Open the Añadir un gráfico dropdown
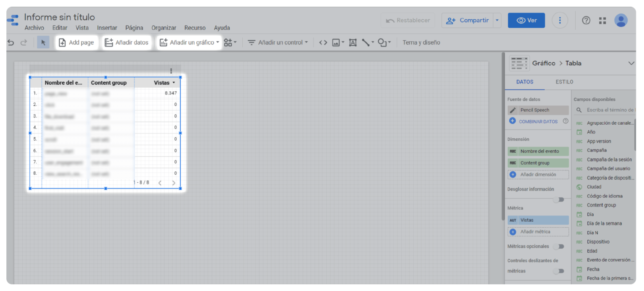 (218, 42)
